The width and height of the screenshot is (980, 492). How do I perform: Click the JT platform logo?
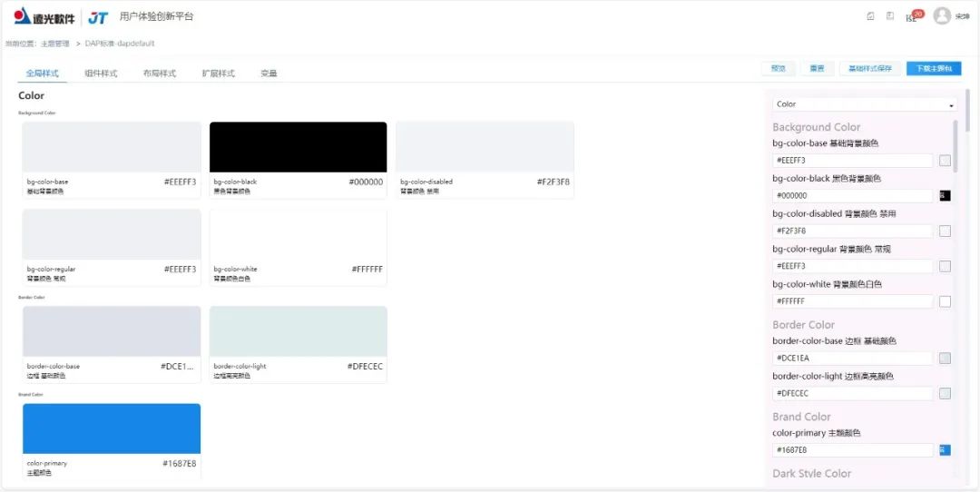coord(99,17)
